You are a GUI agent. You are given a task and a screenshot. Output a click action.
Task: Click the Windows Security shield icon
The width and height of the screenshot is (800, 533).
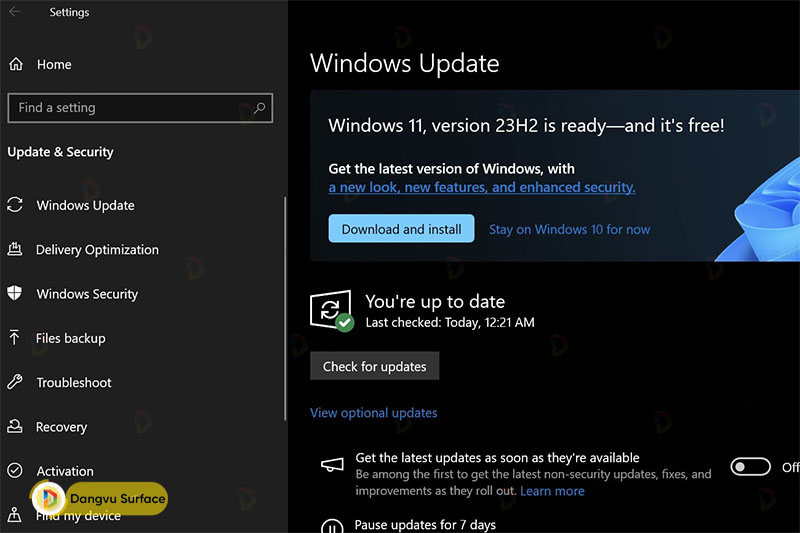15,293
